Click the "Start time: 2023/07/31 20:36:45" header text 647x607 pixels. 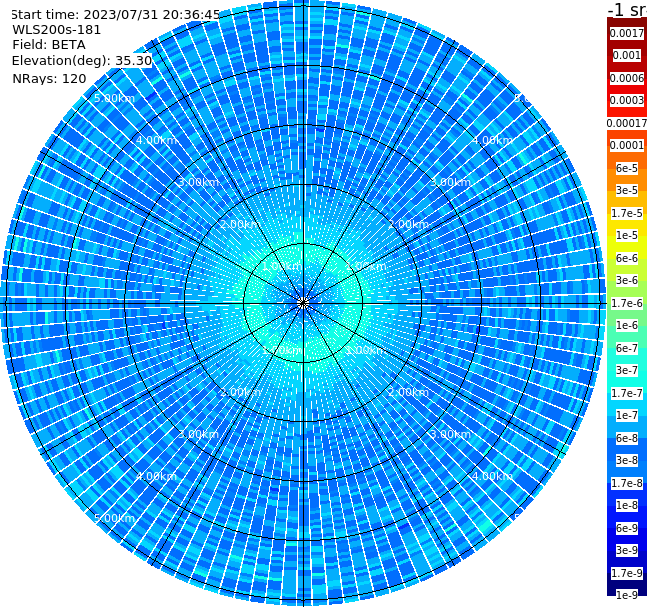click(x=115, y=15)
